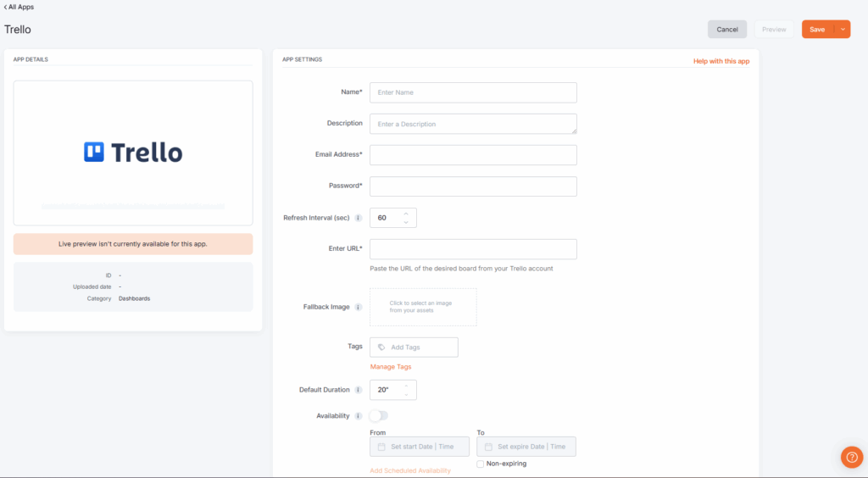
Task: Go back to All Apps
Action: 19,7
